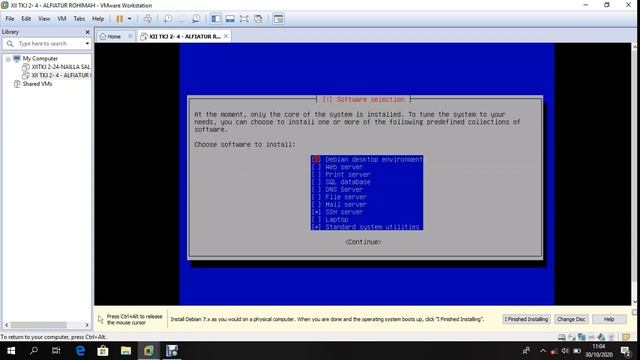The width and height of the screenshot is (640, 360).
Task: Click Continue in the Software selection dialog
Action: 363,242
